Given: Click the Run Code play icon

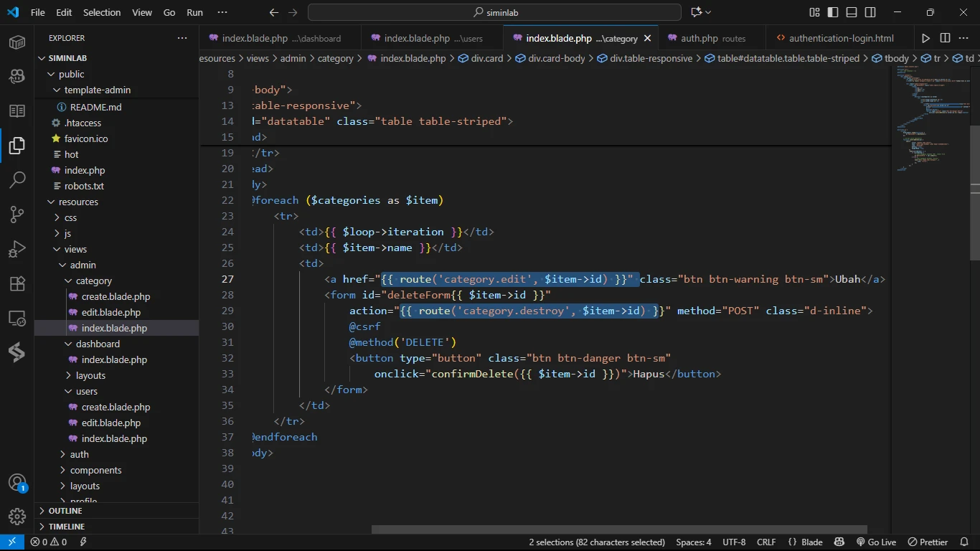Looking at the screenshot, I should click(925, 38).
